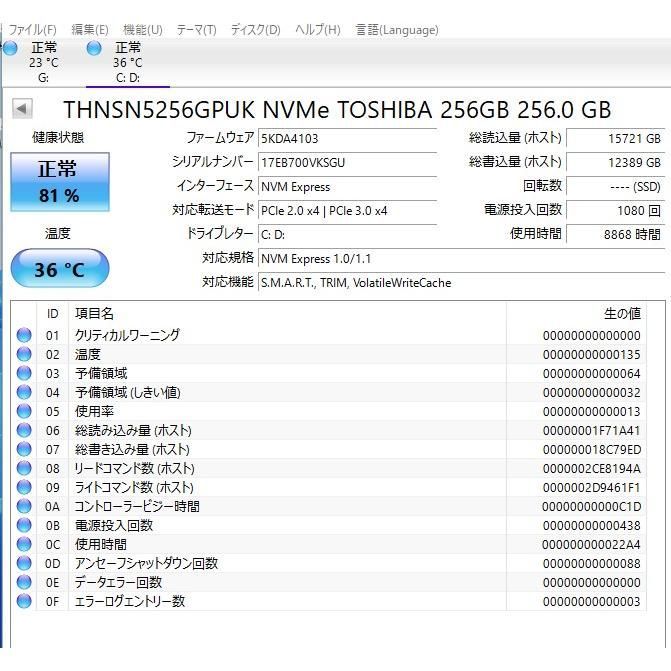The width and height of the screenshot is (671, 671).
Task: Open the ファイル(F) menu
Action: pyautogui.click(x=33, y=30)
